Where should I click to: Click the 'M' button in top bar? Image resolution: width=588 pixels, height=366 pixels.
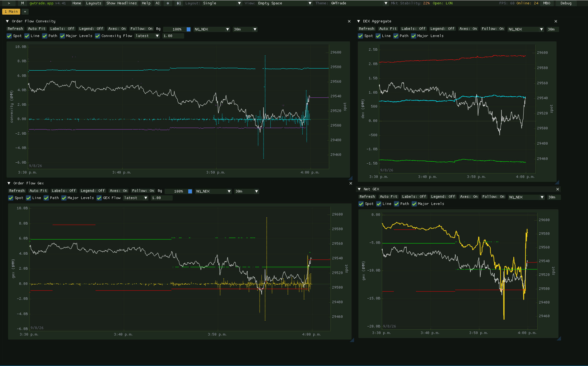(x=22, y=3)
